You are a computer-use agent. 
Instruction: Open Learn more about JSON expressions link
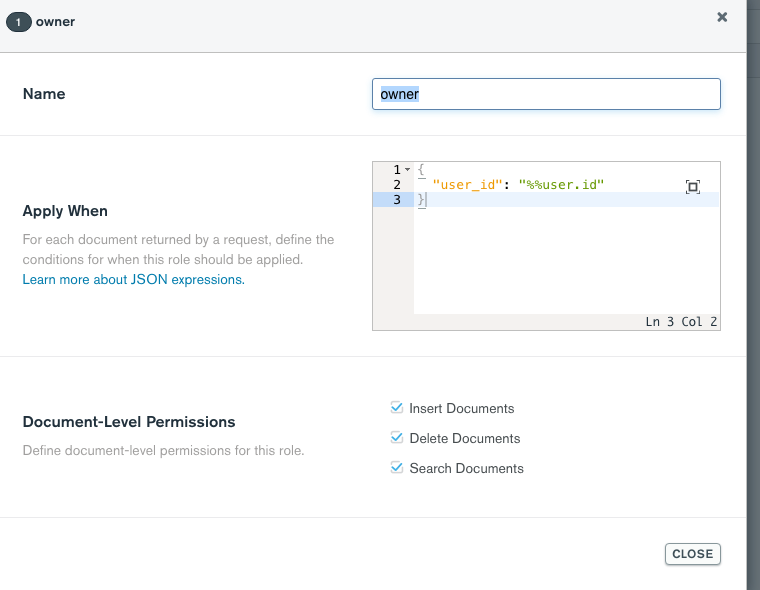[x=133, y=280]
